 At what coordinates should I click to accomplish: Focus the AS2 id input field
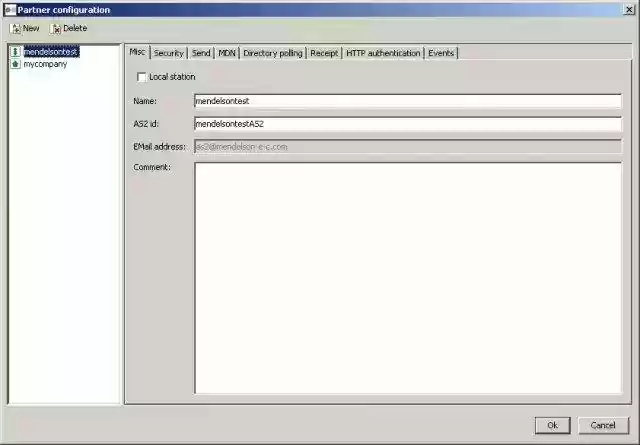pos(406,124)
